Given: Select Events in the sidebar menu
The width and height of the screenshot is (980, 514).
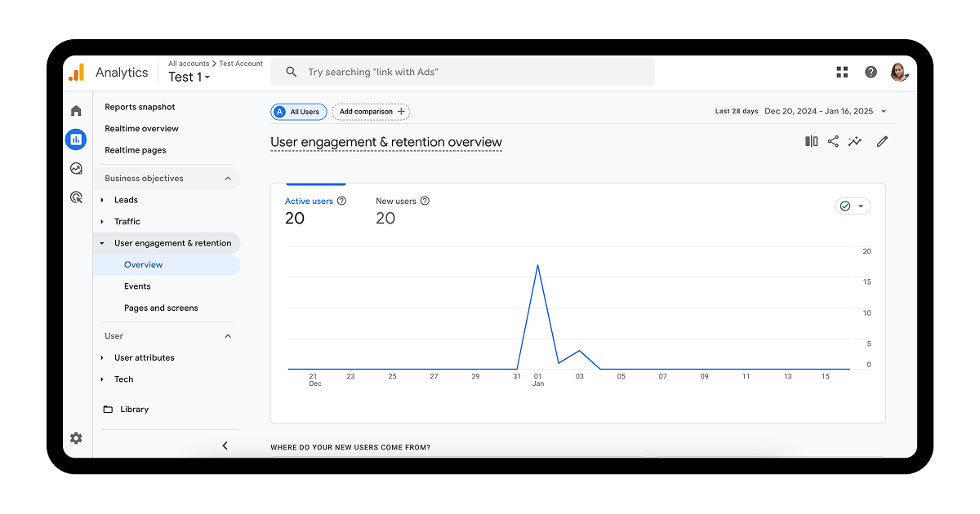Looking at the screenshot, I should pos(137,286).
